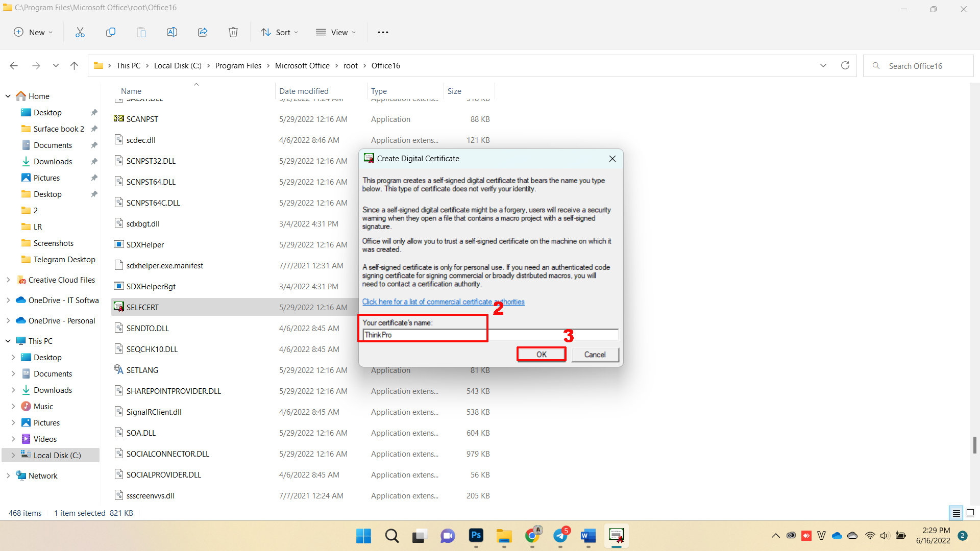980x551 pixels.
Task: Expand address bar history dropdown
Action: [x=823, y=65]
